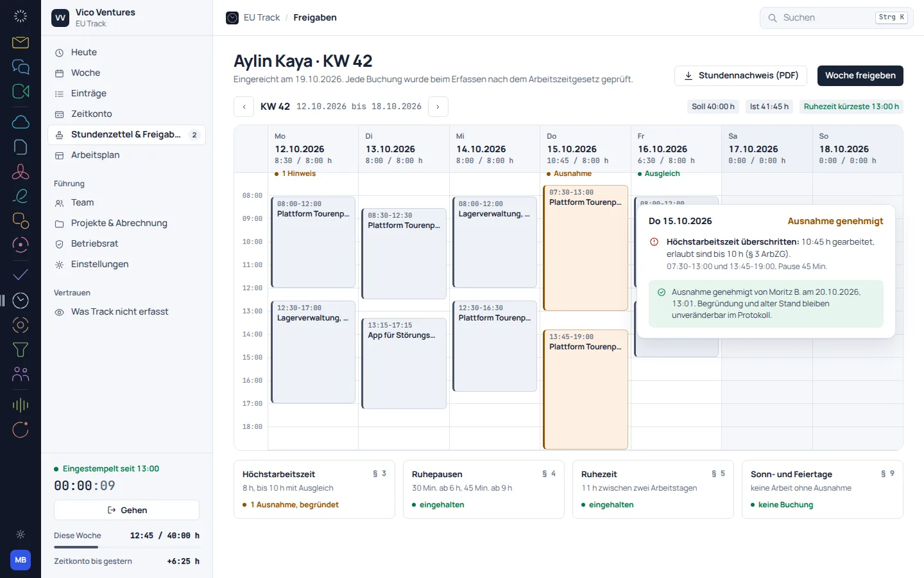This screenshot has width=924, height=578.
Task: Open the pink dotted-circle target icon
Action: [21, 245]
